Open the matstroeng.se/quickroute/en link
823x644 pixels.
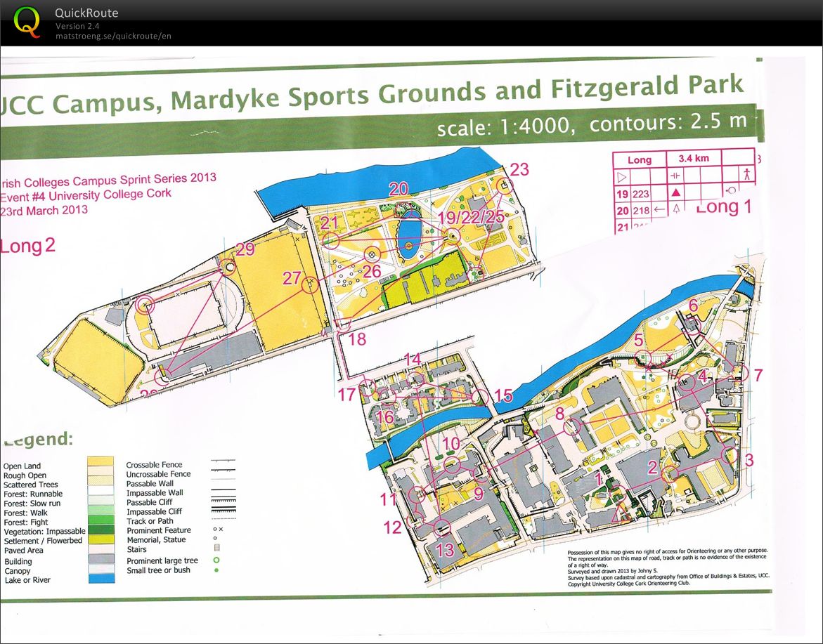point(113,37)
